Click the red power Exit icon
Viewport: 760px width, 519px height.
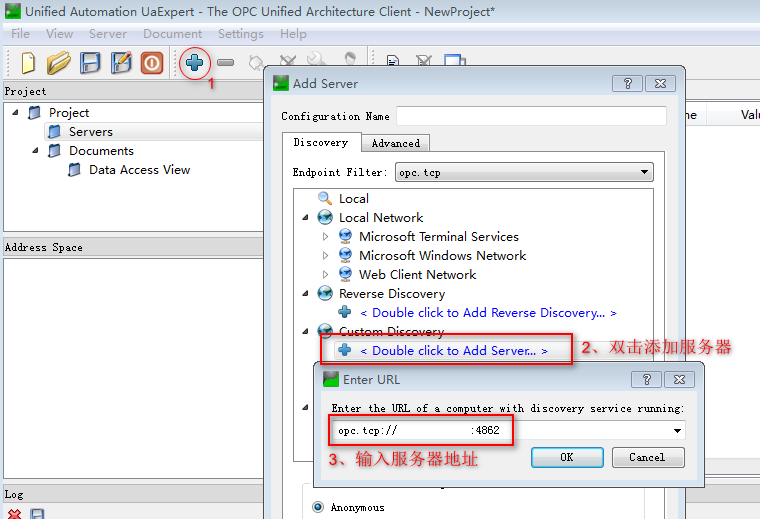tap(151, 63)
